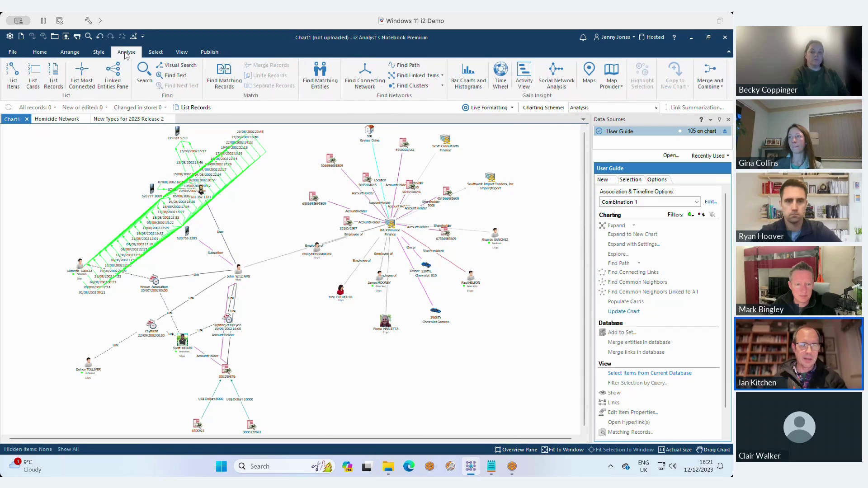Image resolution: width=868 pixels, height=488 pixels.
Task: Open the Windows Start menu
Action: pos(221,466)
